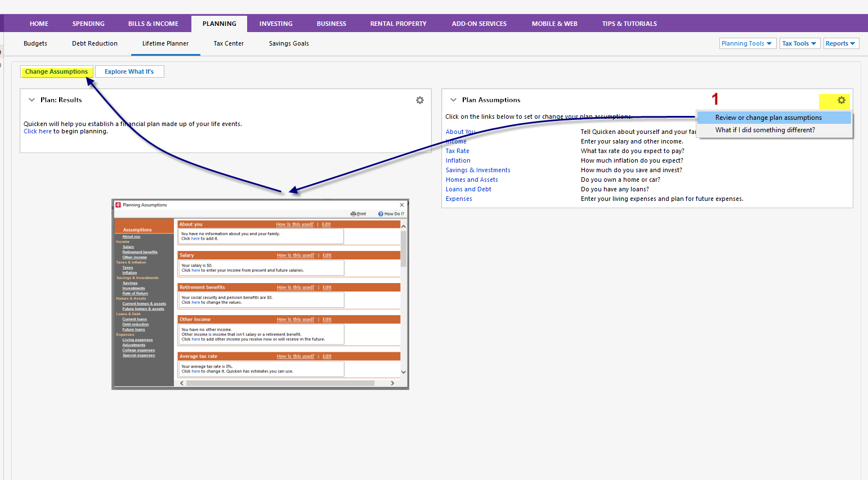Open the MOBILE & WEB tab
868x480 pixels.
coord(554,24)
